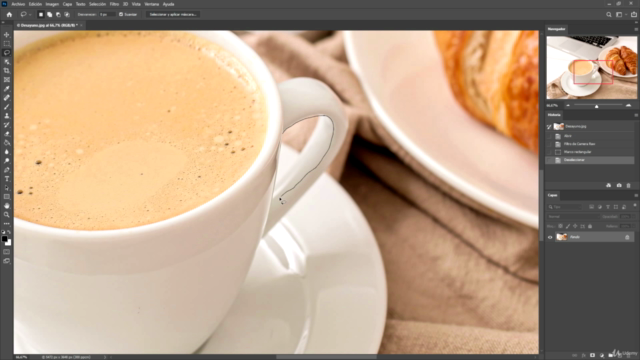Screen dimensions: 640x360
Task: Toggle history brush source for Desayuno.jpg snapshot
Action: point(549,127)
